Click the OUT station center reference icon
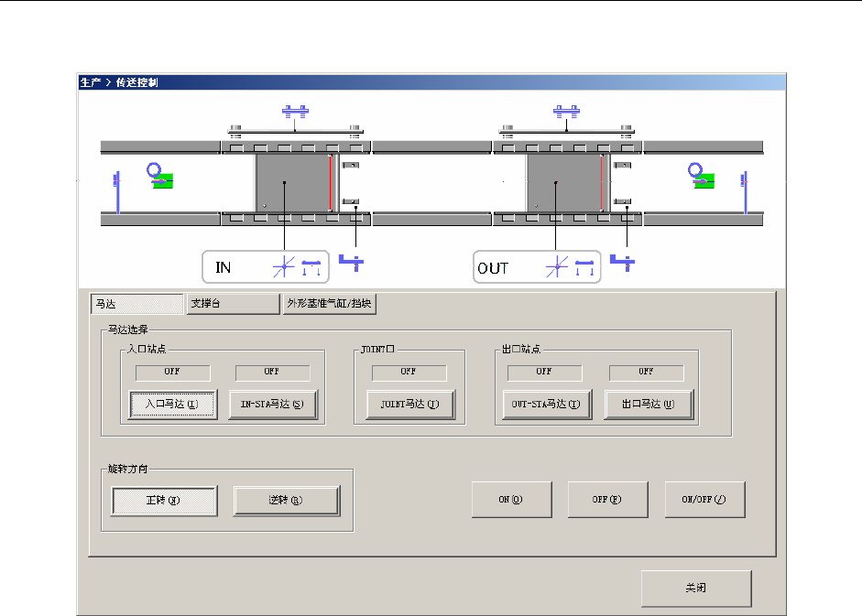Image resolution: width=862 pixels, height=616 pixels. coord(557,267)
